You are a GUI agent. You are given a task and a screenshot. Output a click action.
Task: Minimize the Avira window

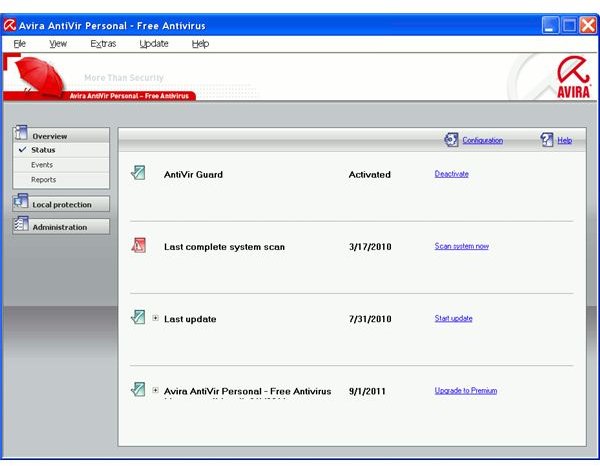pos(550,25)
